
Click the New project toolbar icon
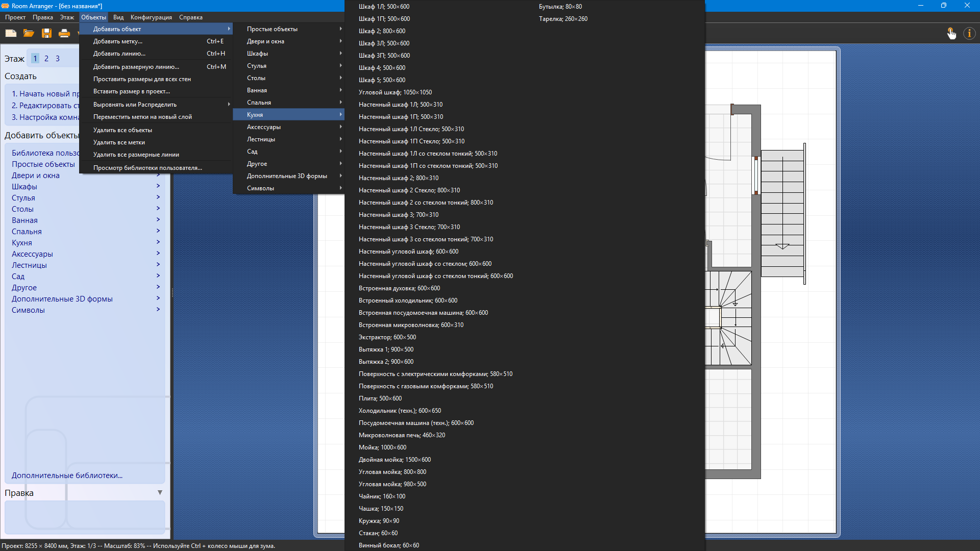11,33
